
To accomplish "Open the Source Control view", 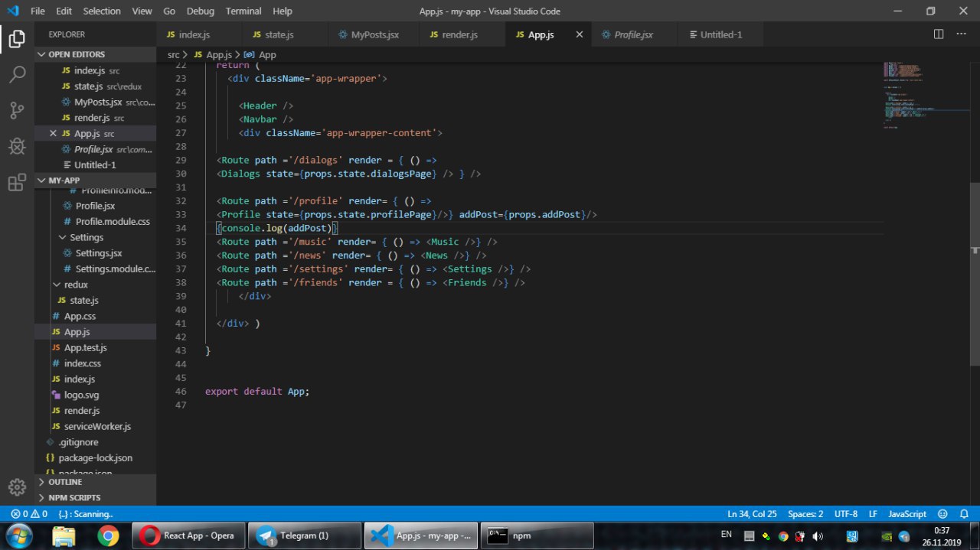I will coord(17,110).
